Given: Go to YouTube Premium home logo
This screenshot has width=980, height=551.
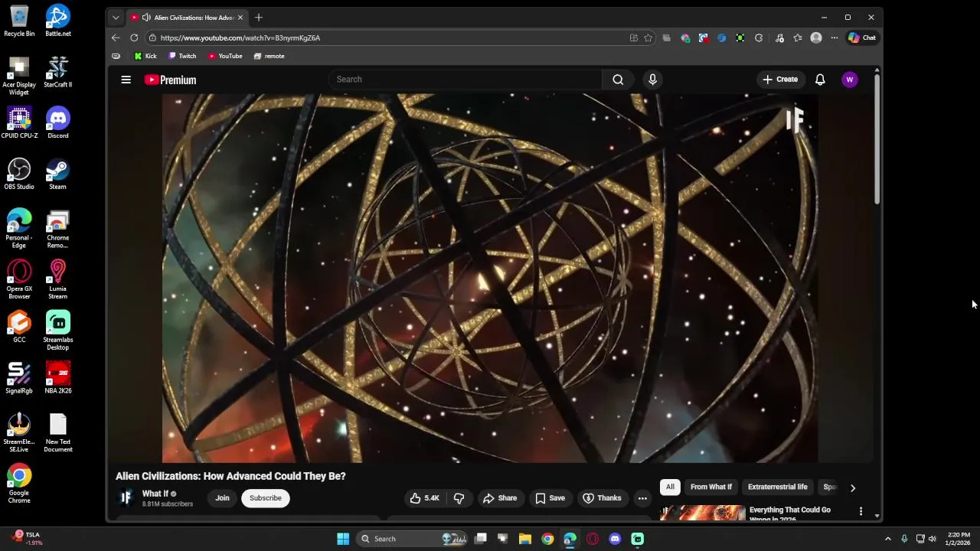Looking at the screenshot, I should (x=170, y=80).
